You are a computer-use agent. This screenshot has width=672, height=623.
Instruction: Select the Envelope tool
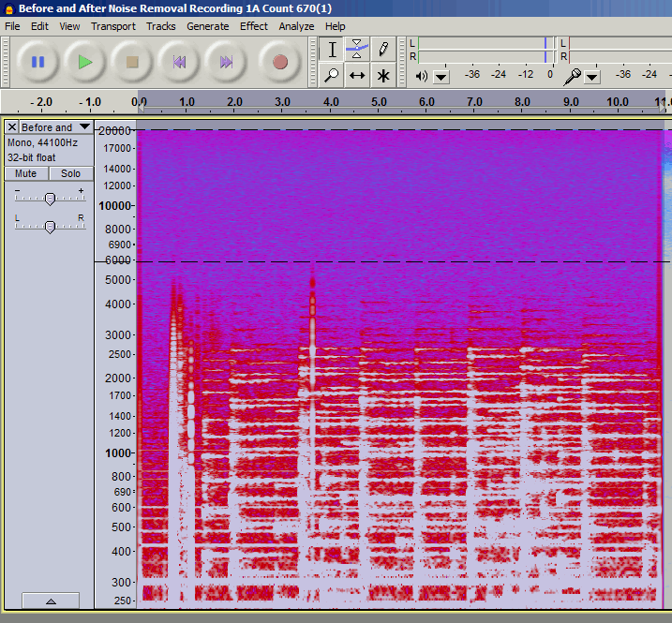[x=357, y=50]
